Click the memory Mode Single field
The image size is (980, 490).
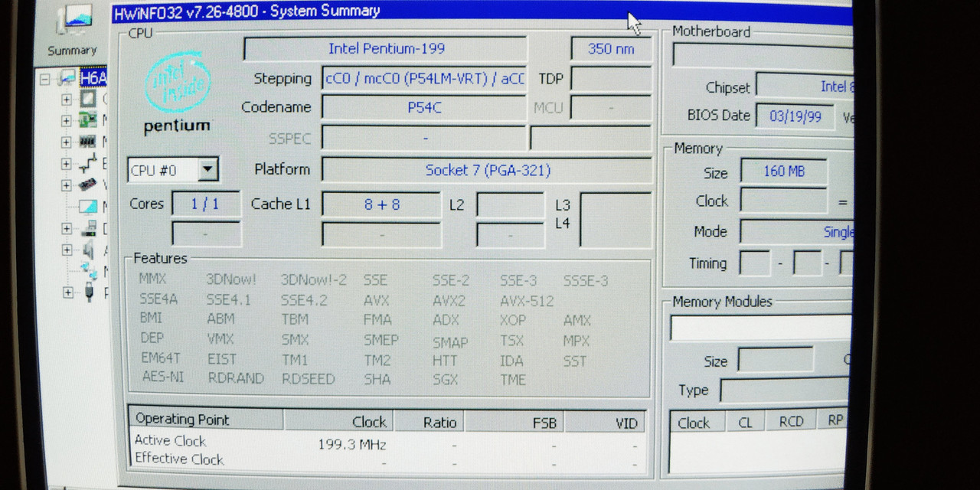[x=796, y=232]
